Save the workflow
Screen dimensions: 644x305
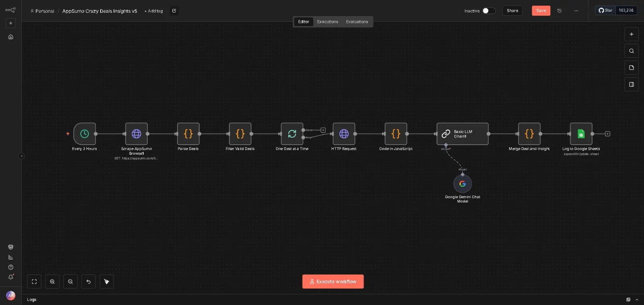(541, 11)
